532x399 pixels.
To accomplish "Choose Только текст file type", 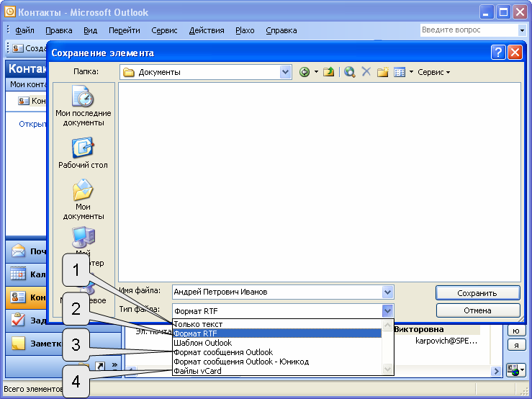I will point(277,324).
